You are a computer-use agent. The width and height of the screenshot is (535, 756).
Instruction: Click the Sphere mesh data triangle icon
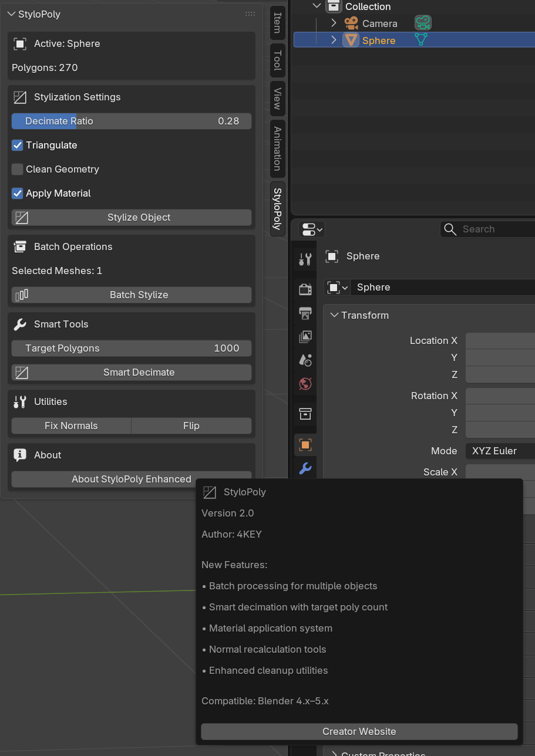pyautogui.click(x=420, y=40)
